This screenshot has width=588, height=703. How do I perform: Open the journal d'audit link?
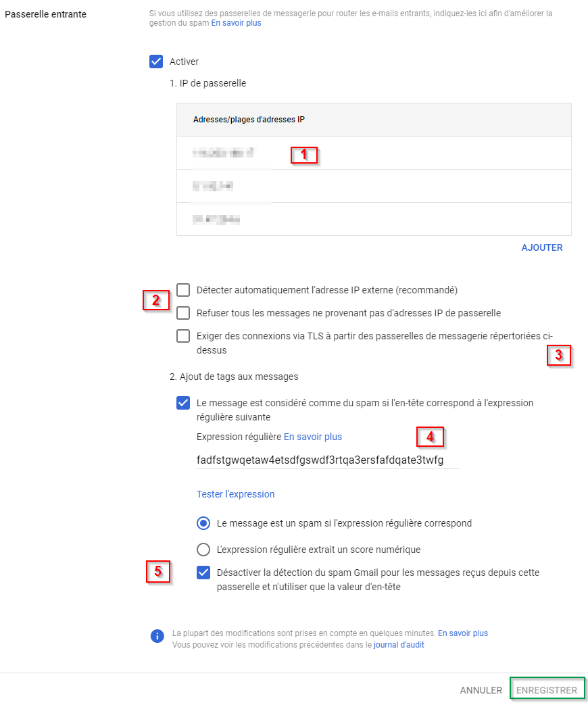click(399, 645)
